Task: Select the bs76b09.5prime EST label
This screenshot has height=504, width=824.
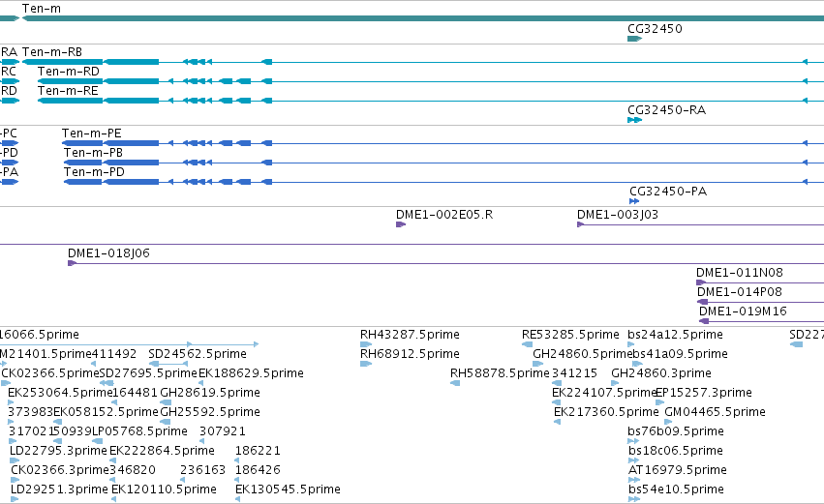Action: click(676, 431)
